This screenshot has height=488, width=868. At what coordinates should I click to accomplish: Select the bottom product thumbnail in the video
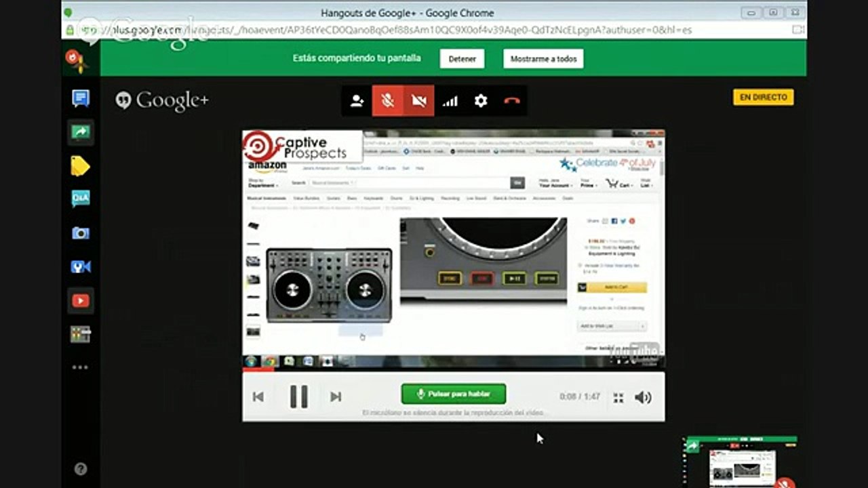coord(253,331)
